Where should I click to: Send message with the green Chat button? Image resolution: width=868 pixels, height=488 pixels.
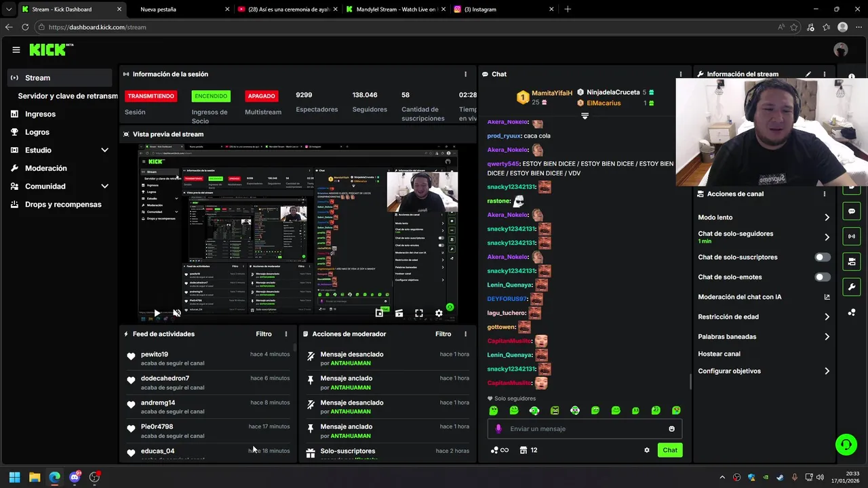pos(670,450)
